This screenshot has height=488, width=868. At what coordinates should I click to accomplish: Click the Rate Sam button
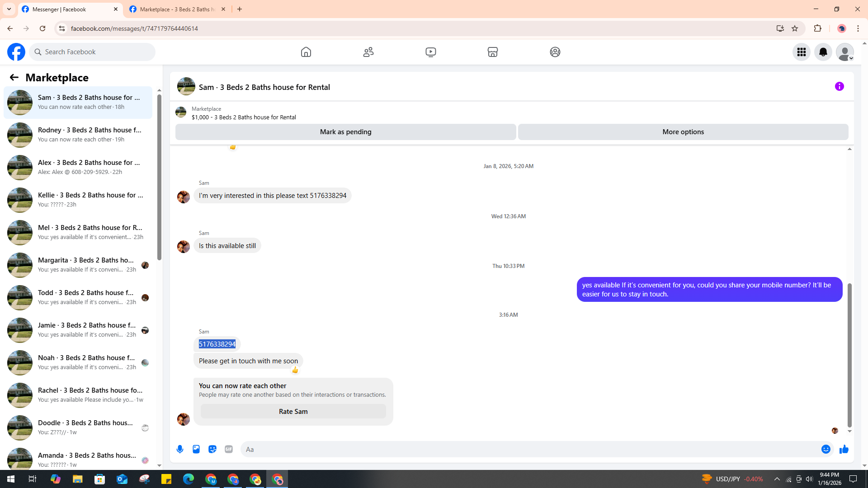(x=293, y=411)
